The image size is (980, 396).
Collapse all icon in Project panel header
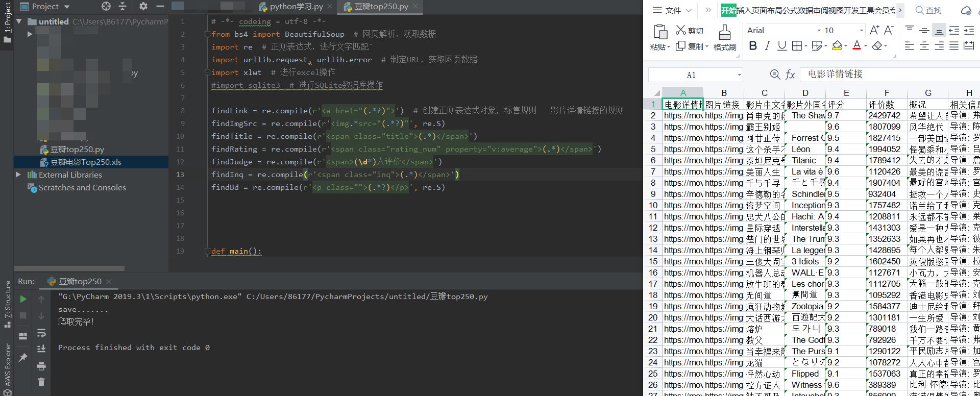122,6
